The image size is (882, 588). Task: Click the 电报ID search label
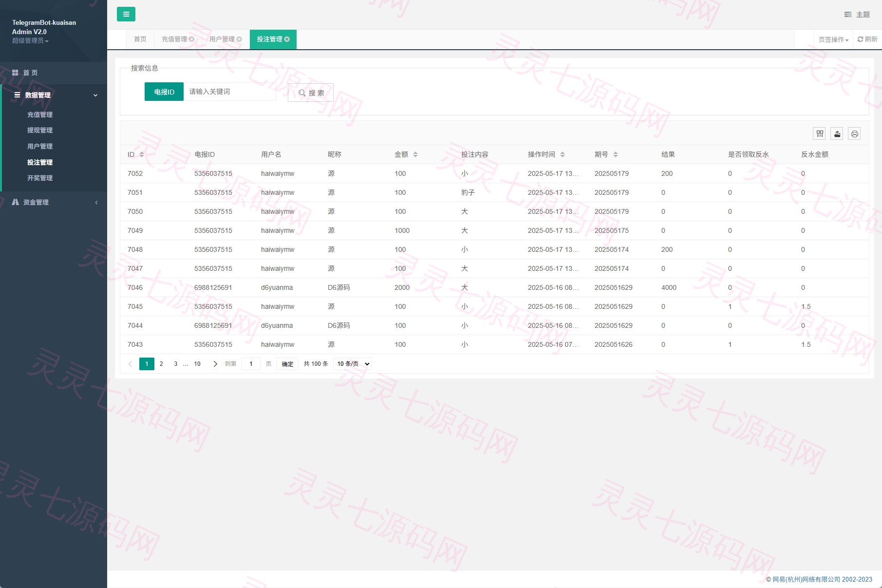pos(164,92)
